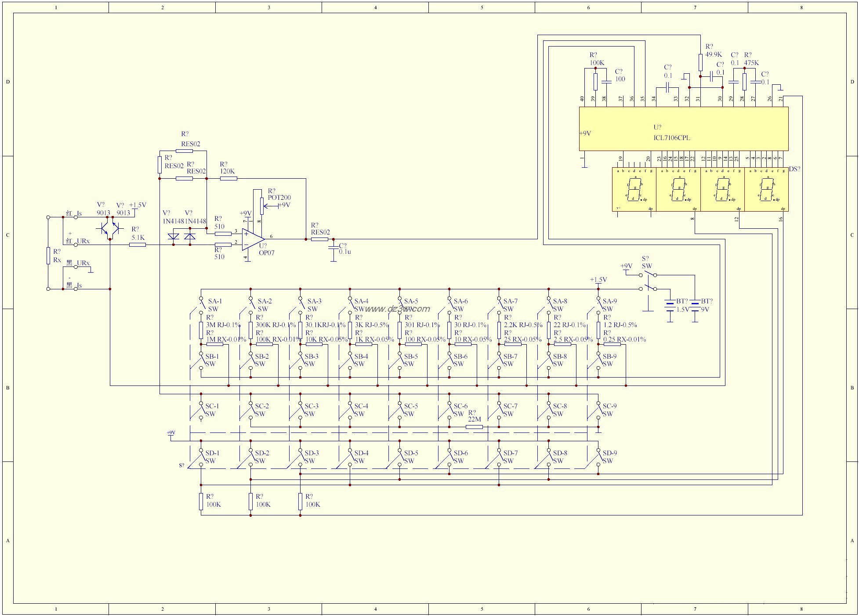Click the left 1N4148 diode symbol
The image size is (859, 616).
tap(174, 236)
